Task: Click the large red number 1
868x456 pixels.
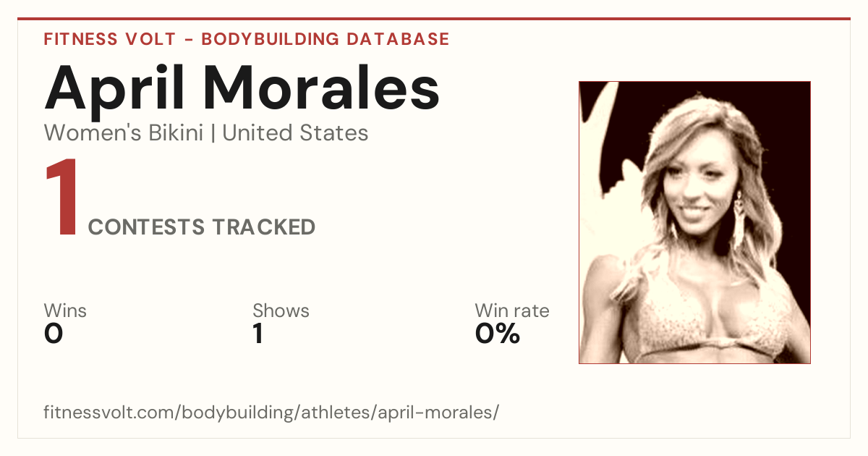Action: [x=61, y=198]
